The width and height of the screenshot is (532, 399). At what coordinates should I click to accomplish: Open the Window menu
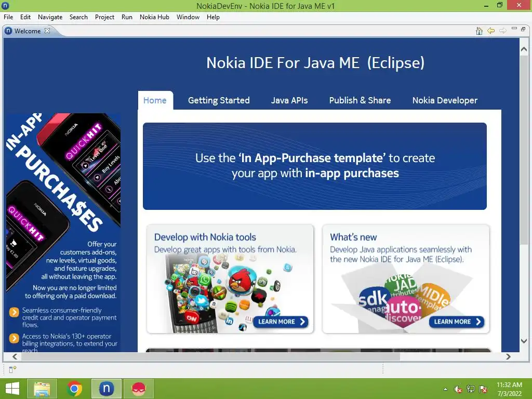coord(188,17)
